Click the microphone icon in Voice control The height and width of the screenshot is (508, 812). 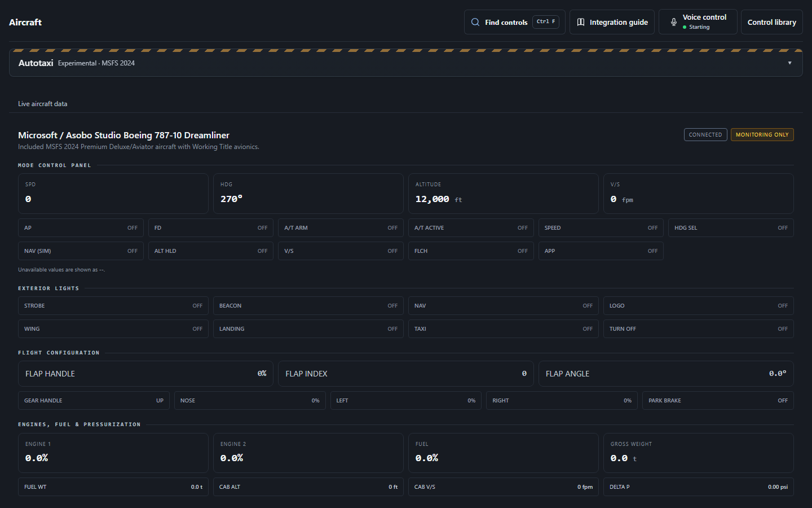tap(673, 22)
